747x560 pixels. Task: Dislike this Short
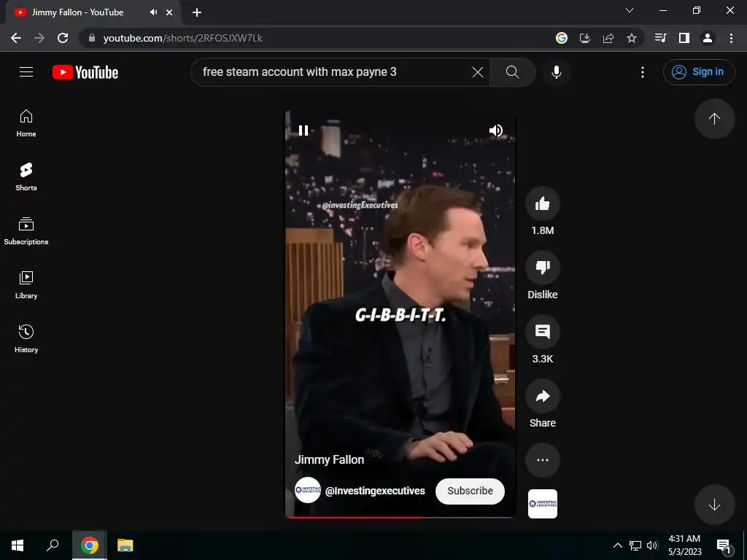pyautogui.click(x=542, y=268)
